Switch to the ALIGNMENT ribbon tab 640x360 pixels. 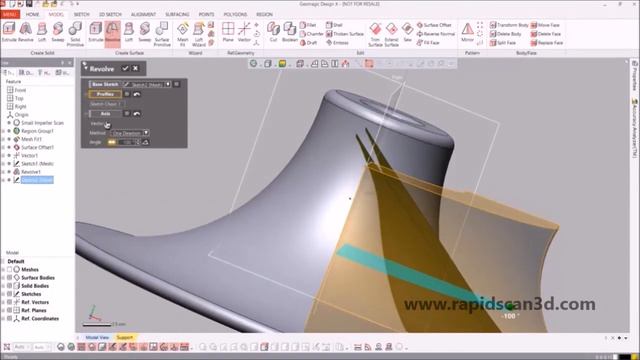(x=143, y=14)
